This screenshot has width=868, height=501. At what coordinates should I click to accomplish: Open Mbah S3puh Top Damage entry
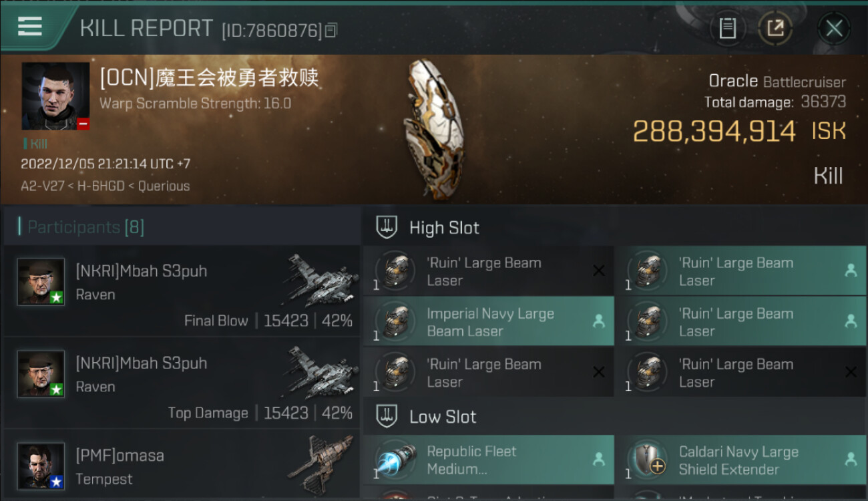point(182,383)
